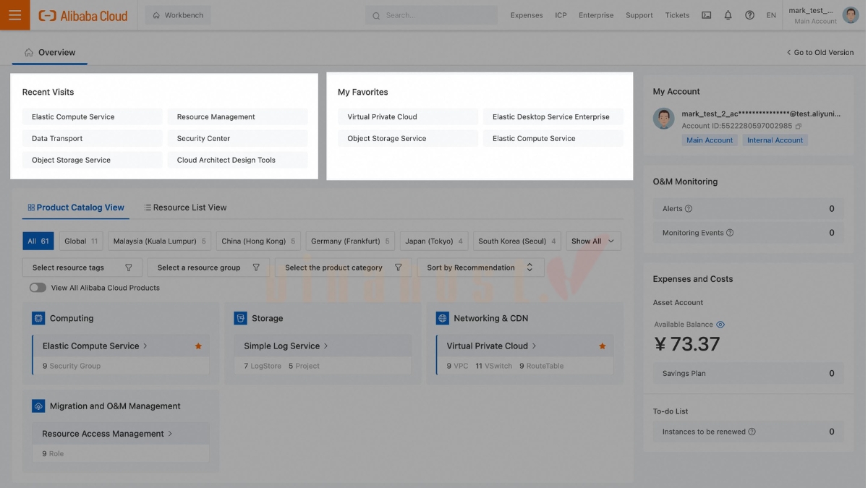Open 9 RouteTable resource count
Screen dimensions: 868x488
pos(541,366)
